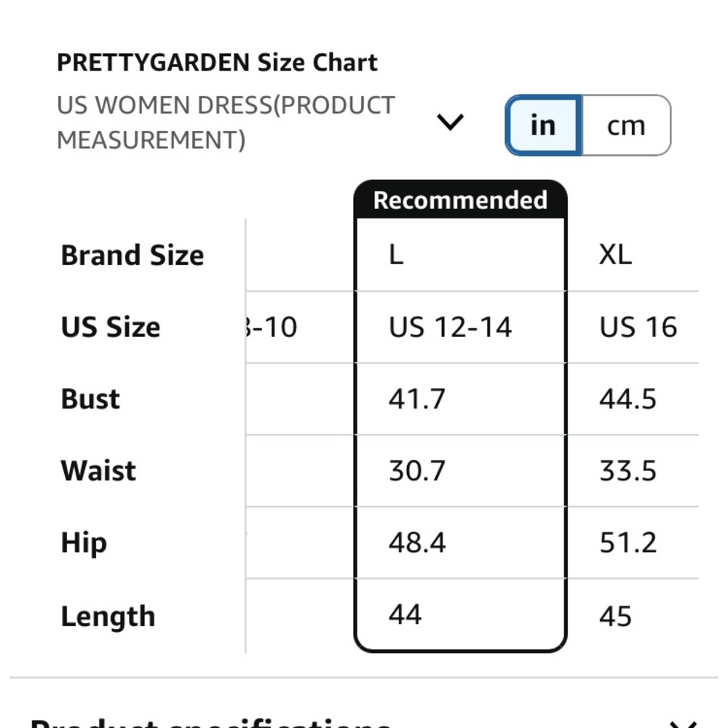
Task: Switch measurement units to inches
Action: tap(543, 125)
